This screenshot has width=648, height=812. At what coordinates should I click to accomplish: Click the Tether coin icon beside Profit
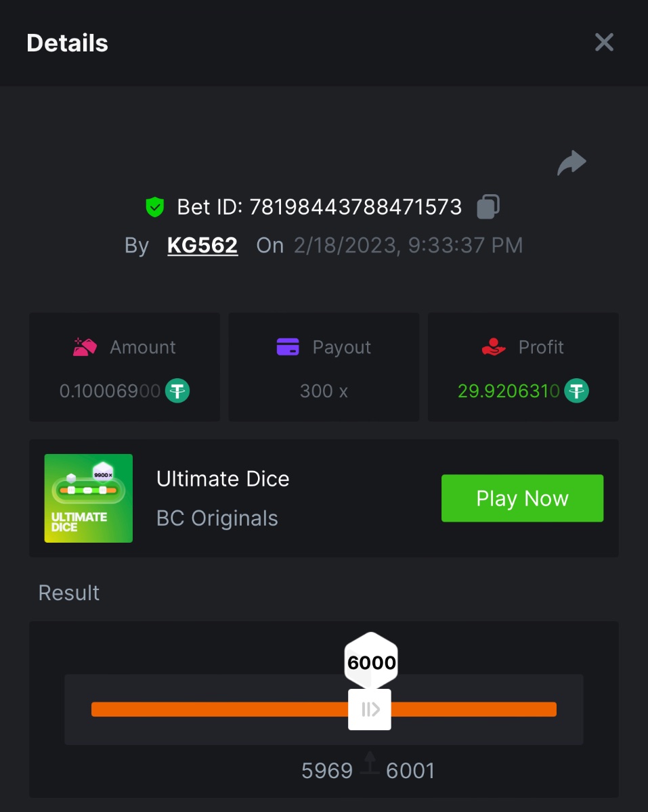coord(577,390)
